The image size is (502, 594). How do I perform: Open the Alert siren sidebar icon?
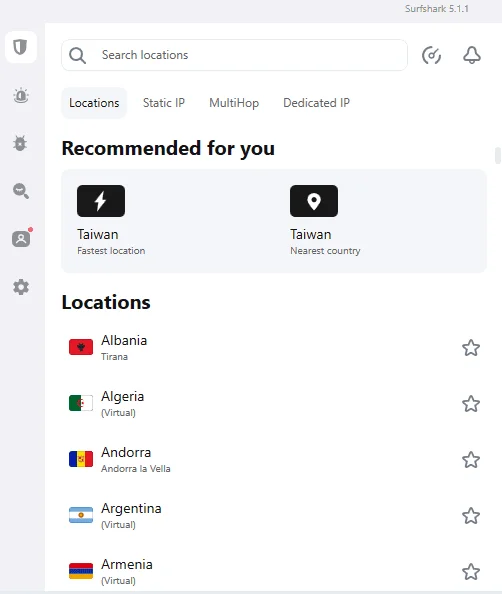21,95
